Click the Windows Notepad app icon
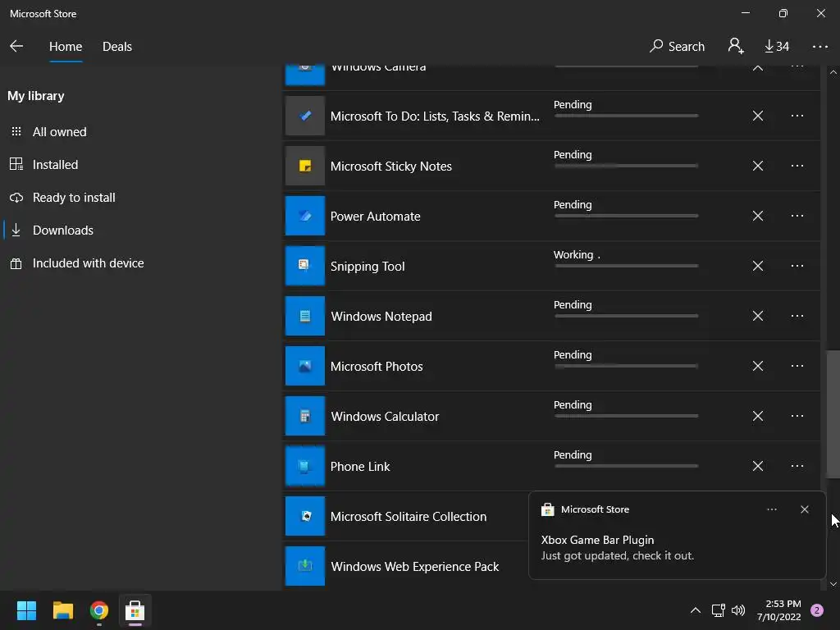The width and height of the screenshot is (840, 630). pos(305,316)
